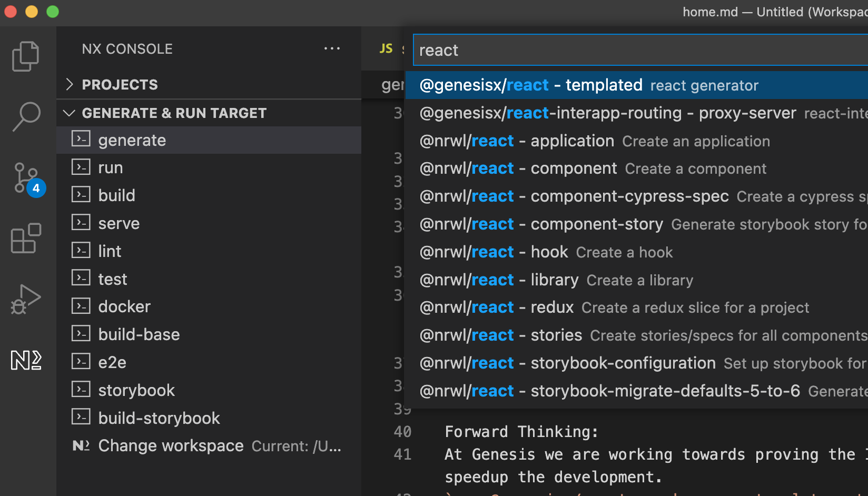
Task: Choose @nrwl/react - hook option
Action: click(636, 252)
